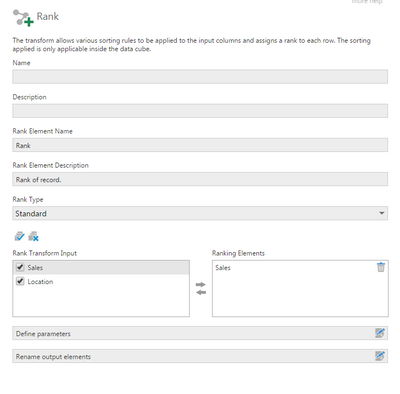Select the Standard rank type combo box

[x=200, y=213]
